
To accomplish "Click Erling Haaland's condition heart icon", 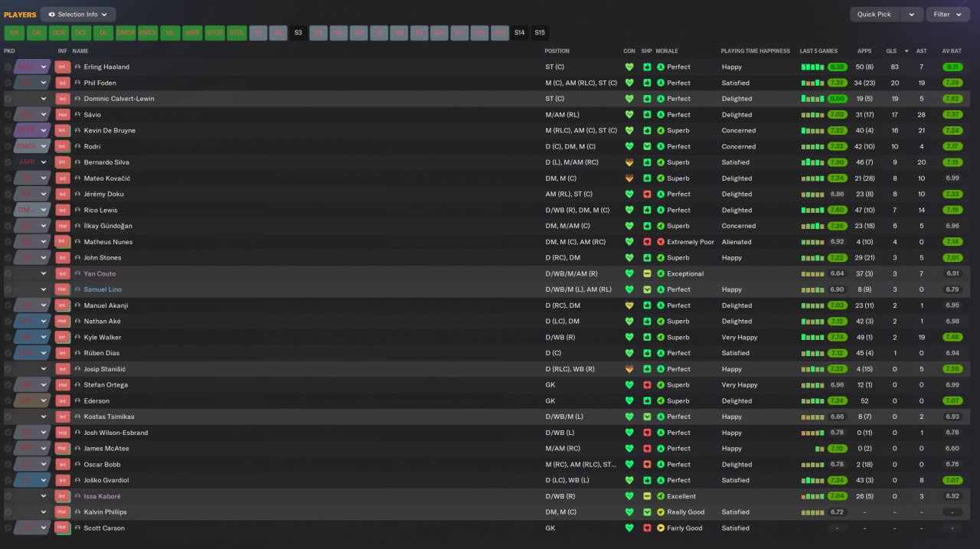I will pyautogui.click(x=629, y=67).
